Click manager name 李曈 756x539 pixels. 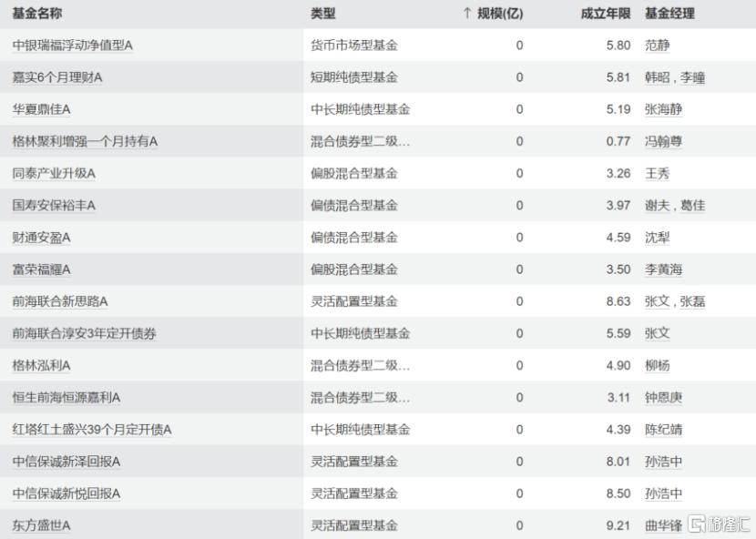[x=692, y=77]
